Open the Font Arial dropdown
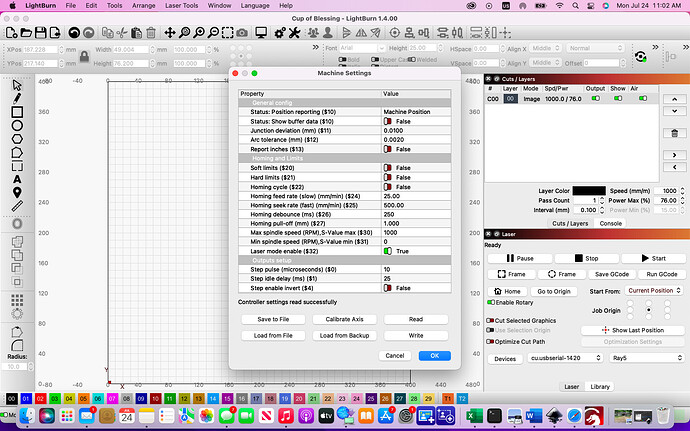 [x=361, y=48]
